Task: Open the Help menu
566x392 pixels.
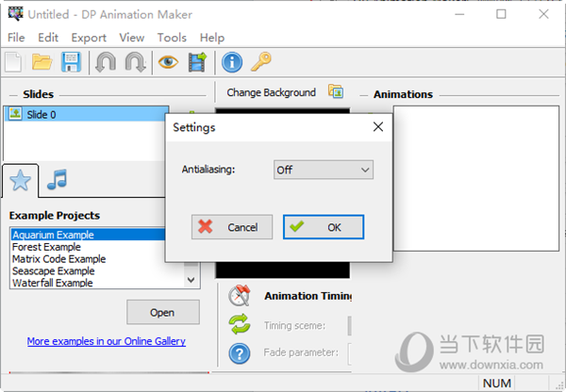Action: coord(212,38)
